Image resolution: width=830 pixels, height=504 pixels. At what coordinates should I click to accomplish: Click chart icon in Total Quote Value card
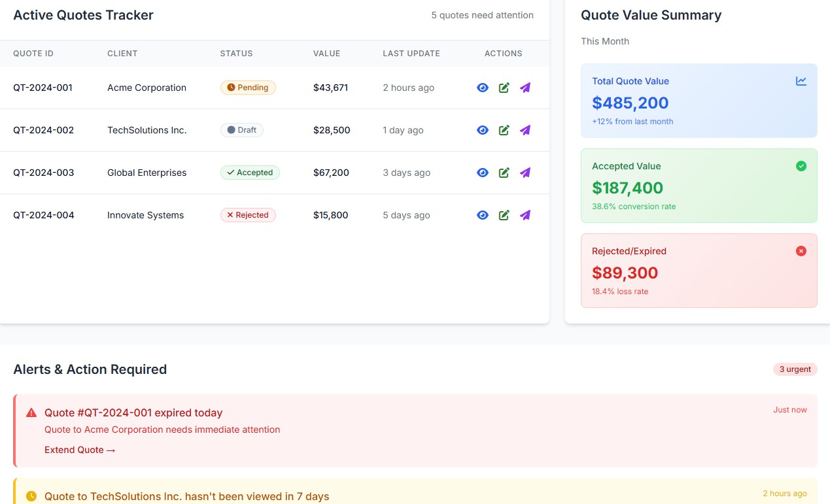801,81
